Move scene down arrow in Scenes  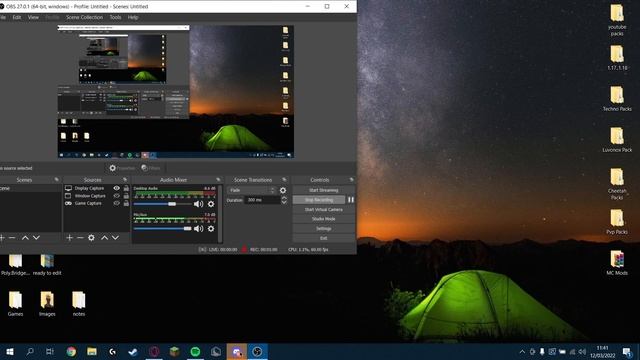click(x=36, y=238)
